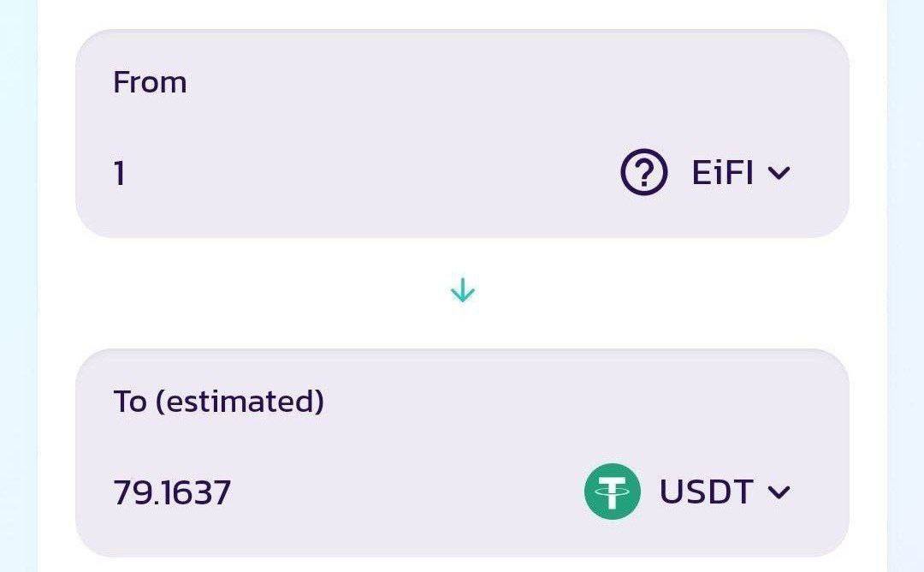Click the white panel area above the From card

click(462, 13)
